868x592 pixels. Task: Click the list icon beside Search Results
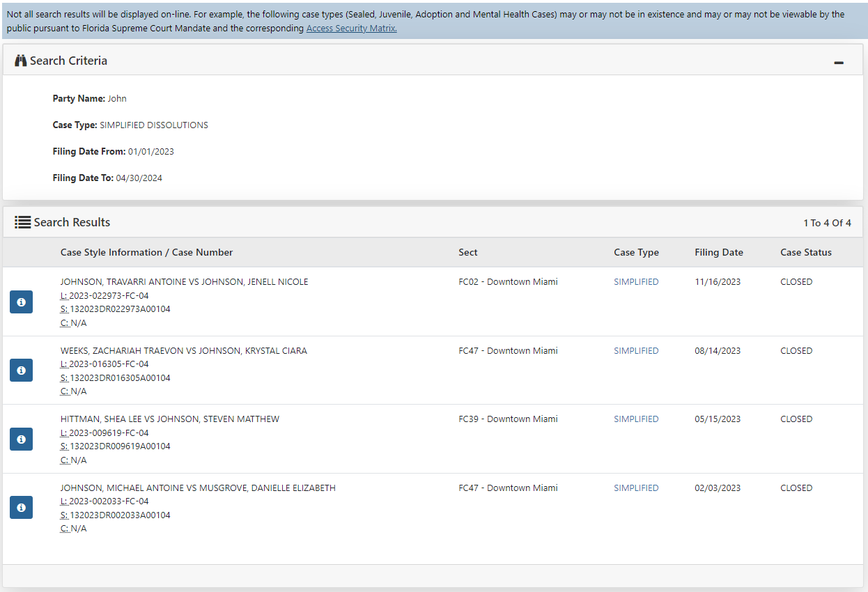pos(22,222)
